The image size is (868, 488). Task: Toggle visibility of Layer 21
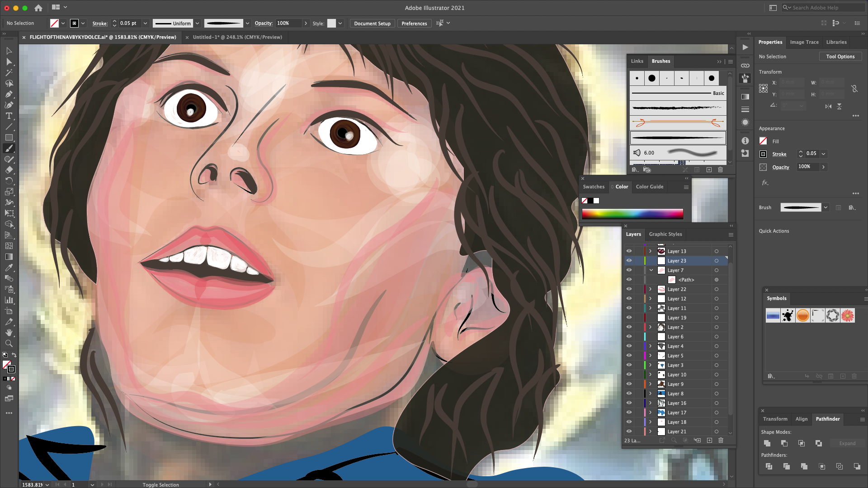pyautogui.click(x=629, y=432)
